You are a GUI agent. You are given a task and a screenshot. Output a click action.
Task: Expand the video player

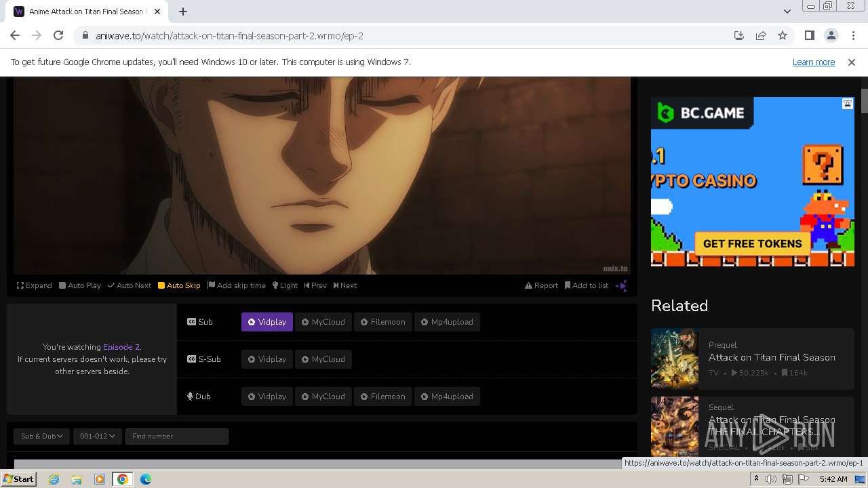tap(35, 285)
